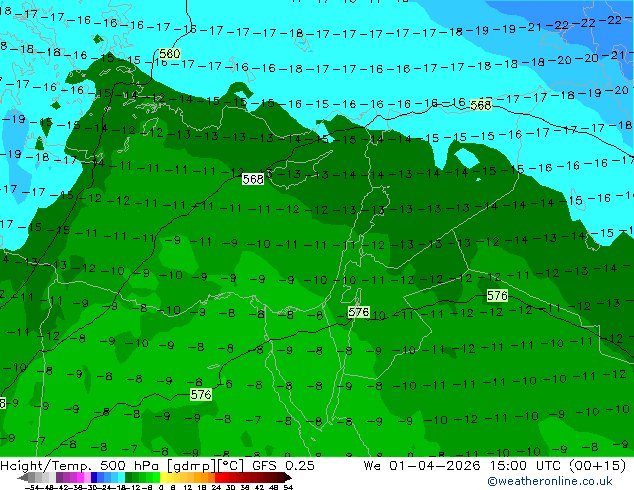
Task: Click the "We 01-04-2026" date text
Action: tap(422, 465)
